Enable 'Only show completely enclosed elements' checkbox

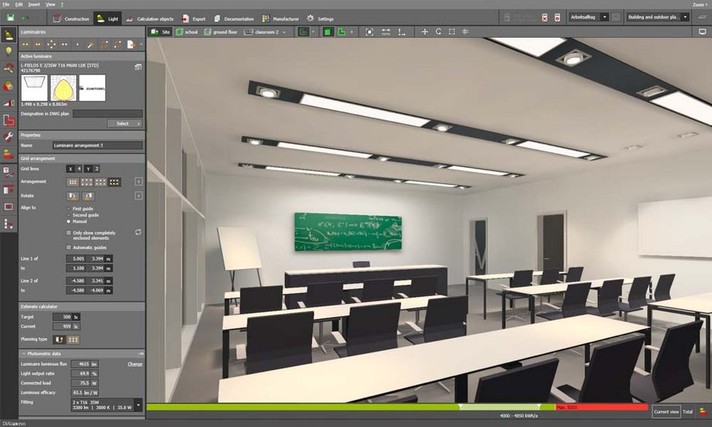coord(69,233)
